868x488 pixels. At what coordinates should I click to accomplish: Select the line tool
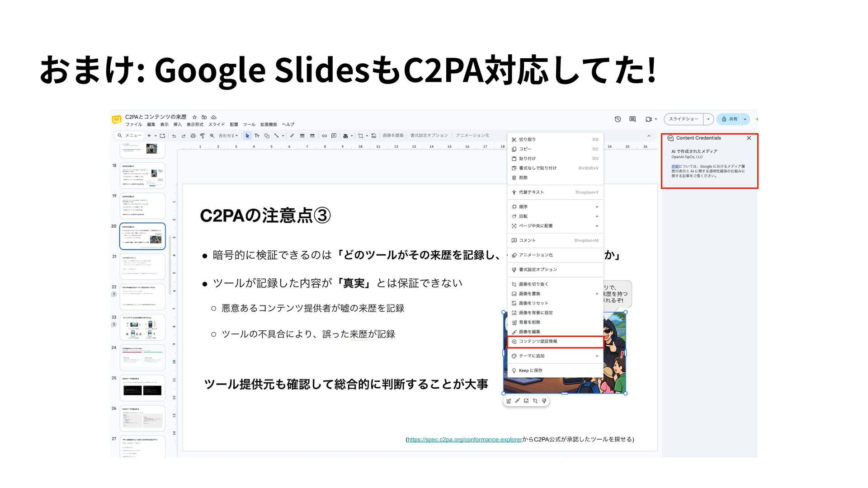(276, 136)
